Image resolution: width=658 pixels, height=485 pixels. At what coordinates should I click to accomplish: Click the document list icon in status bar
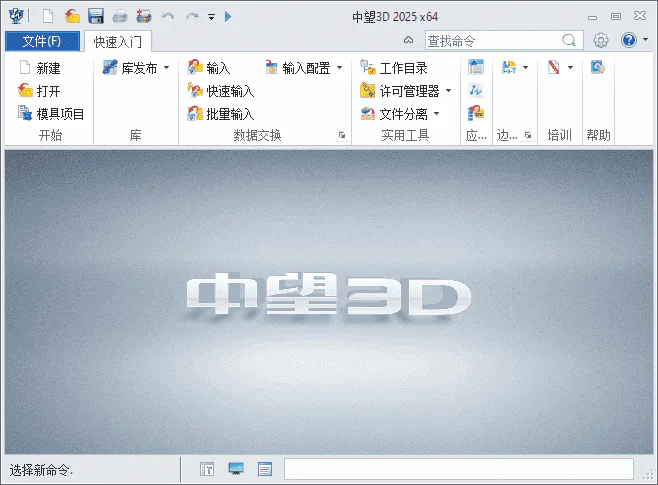pyautogui.click(x=265, y=469)
